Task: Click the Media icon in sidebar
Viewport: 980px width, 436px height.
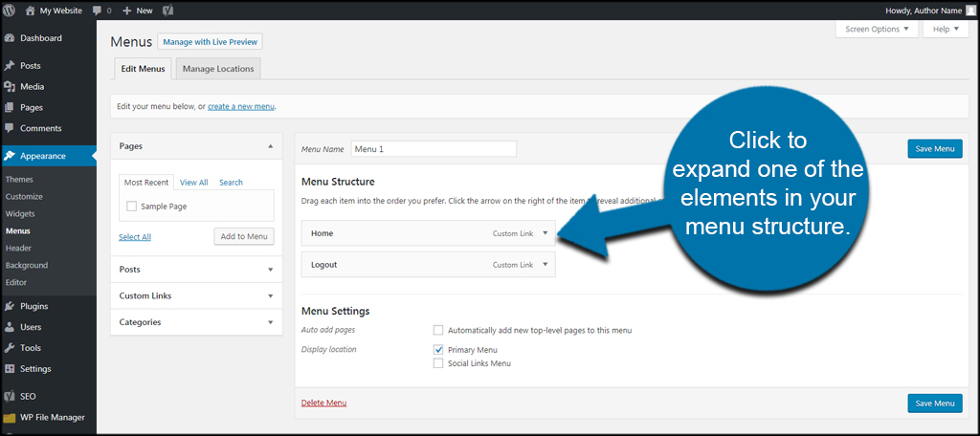Action: [10, 87]
